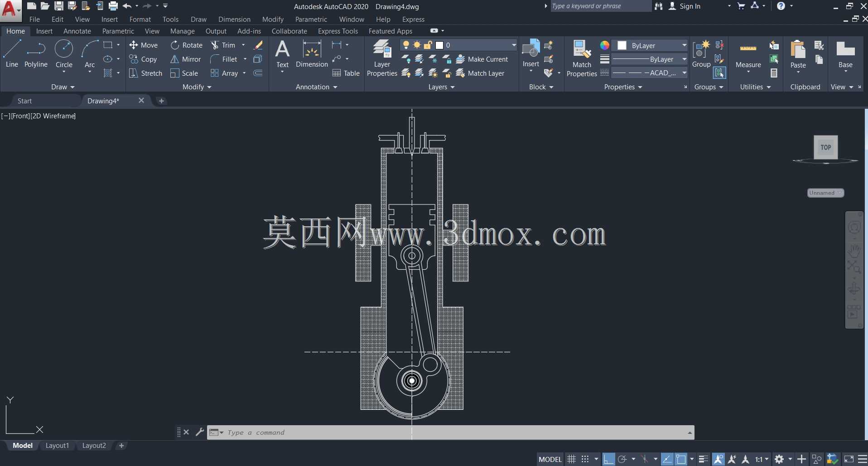Click the Unnamed UCS button
Image resolution: width=868 pixels, height=466 pixels.
point(825,193)
